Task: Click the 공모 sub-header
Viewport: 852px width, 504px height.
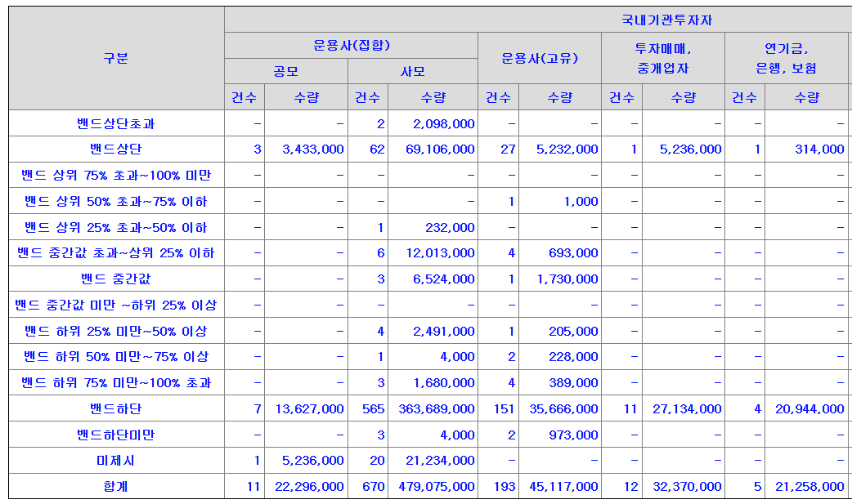Action: (286, 71)
